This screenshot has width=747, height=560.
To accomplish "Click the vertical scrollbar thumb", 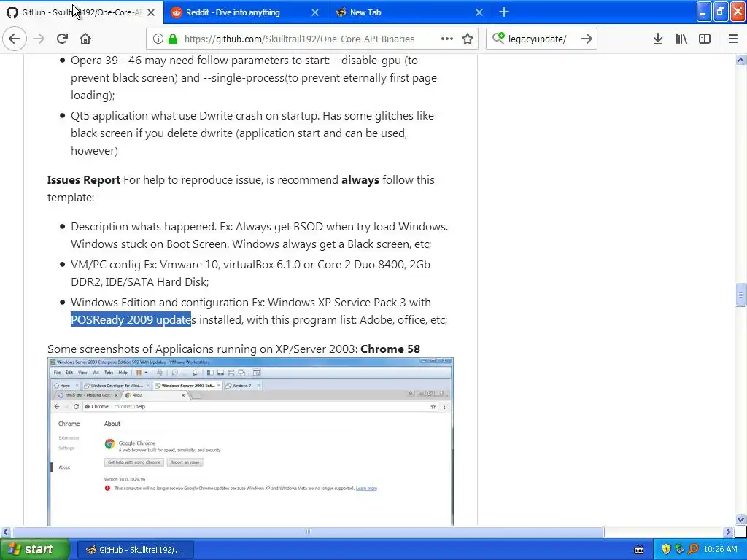I will (x=740, y=295).
